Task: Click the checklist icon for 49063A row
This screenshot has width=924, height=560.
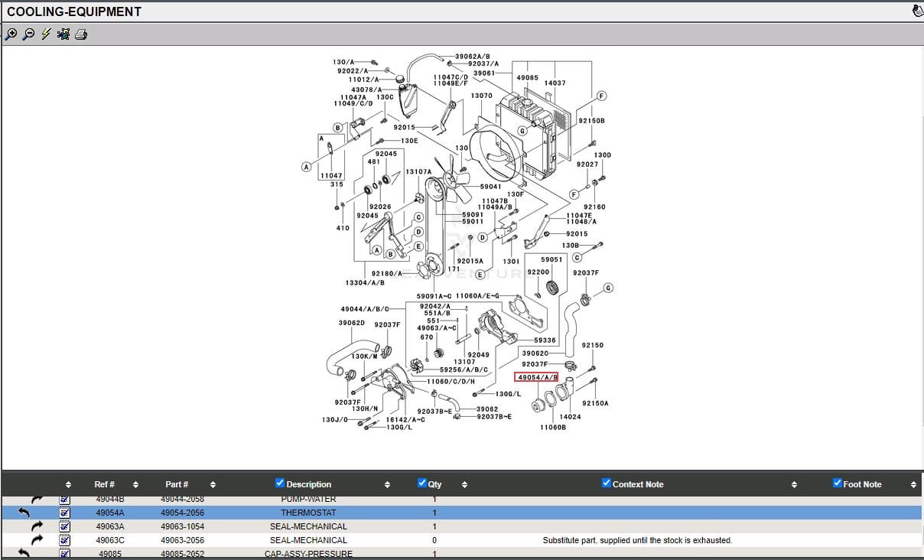Action: coord(65,526)
